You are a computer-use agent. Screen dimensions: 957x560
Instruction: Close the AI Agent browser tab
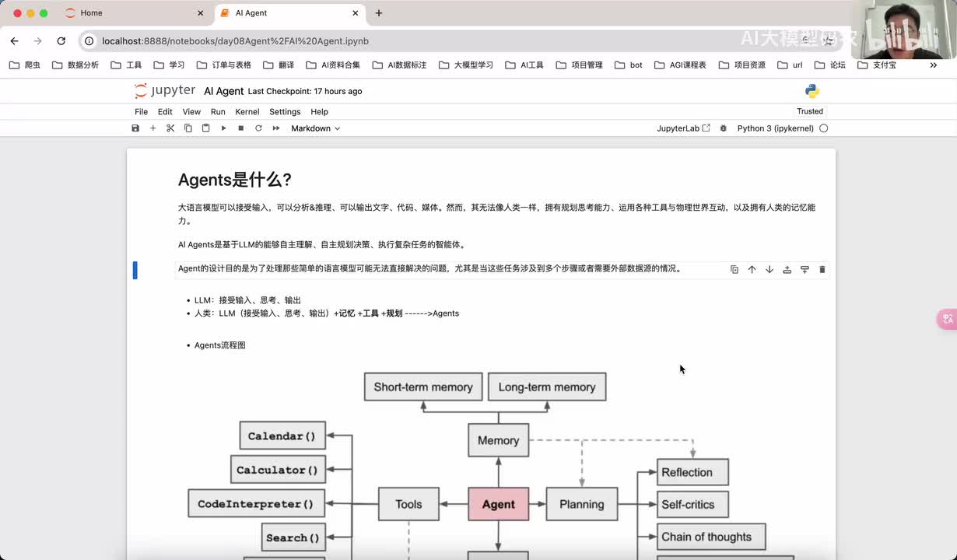point(356,13)
